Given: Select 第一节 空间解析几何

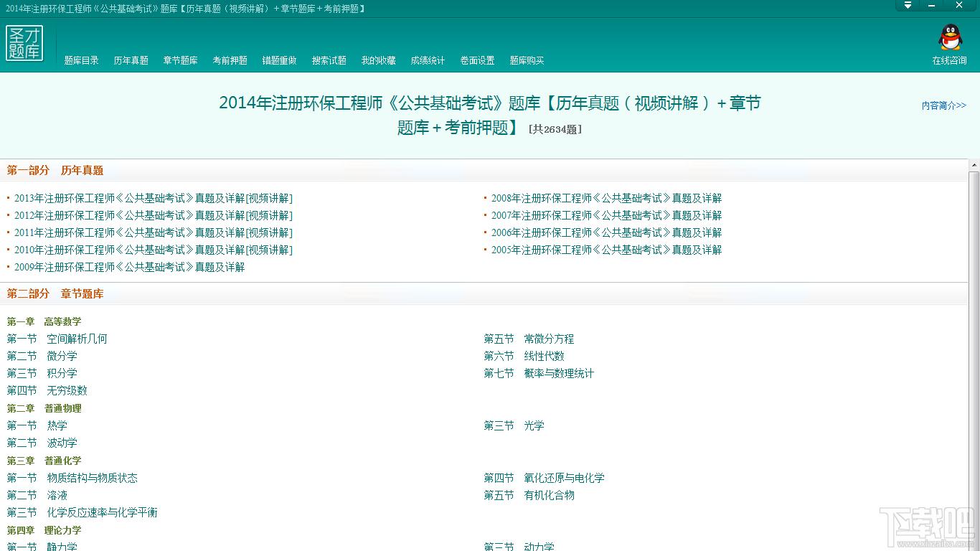Looking at the screenshot, I should 57,339.
